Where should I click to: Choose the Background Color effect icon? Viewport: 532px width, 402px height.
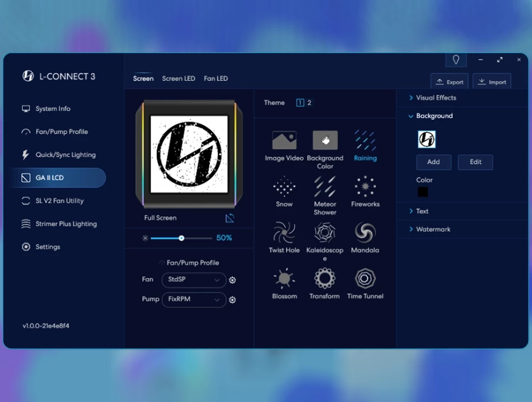coord(325,140)
